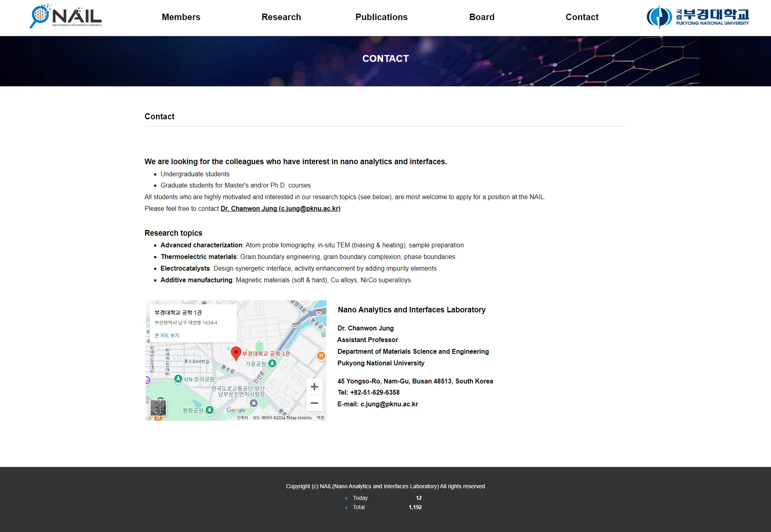Image resolution: width=771 pixels, height=532 pixels.
Task: Open map keyboard shortcuts 단축키
Action: 242,418
